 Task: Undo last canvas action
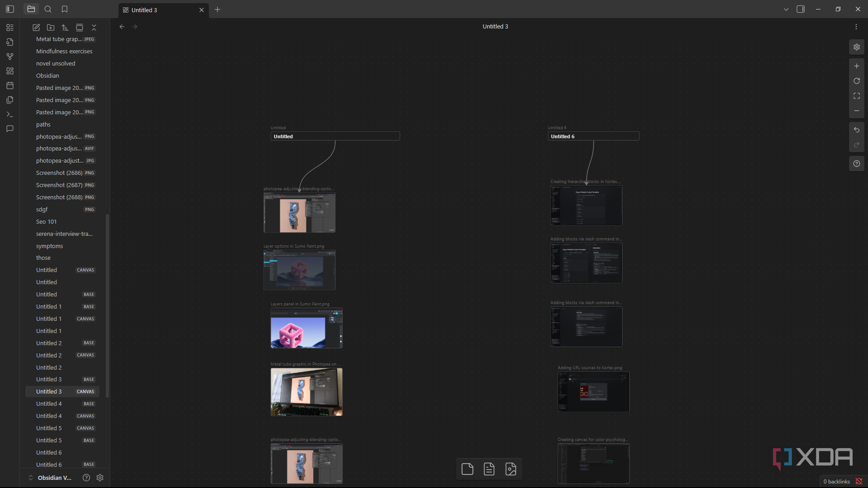coord(857,130)
